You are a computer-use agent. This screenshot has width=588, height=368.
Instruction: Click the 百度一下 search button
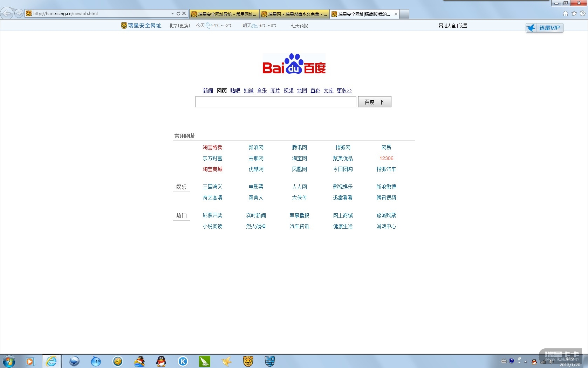coord(375,102)
